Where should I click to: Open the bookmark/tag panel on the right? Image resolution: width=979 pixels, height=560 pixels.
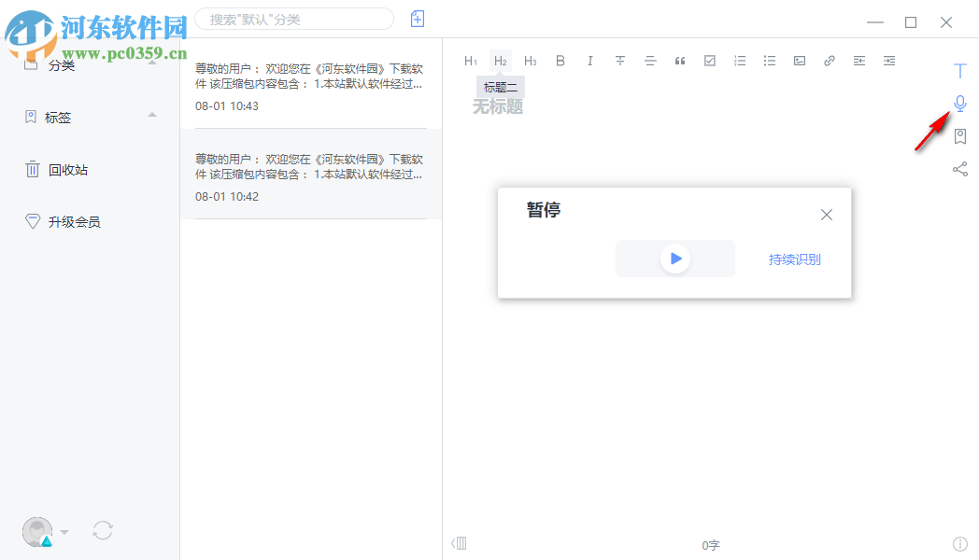coord(959,136)
